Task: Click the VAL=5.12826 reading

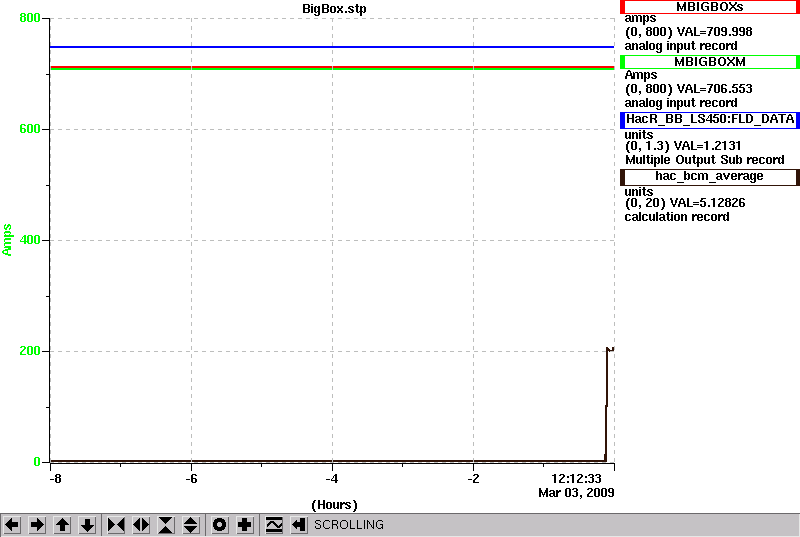Action: [707, 203]
